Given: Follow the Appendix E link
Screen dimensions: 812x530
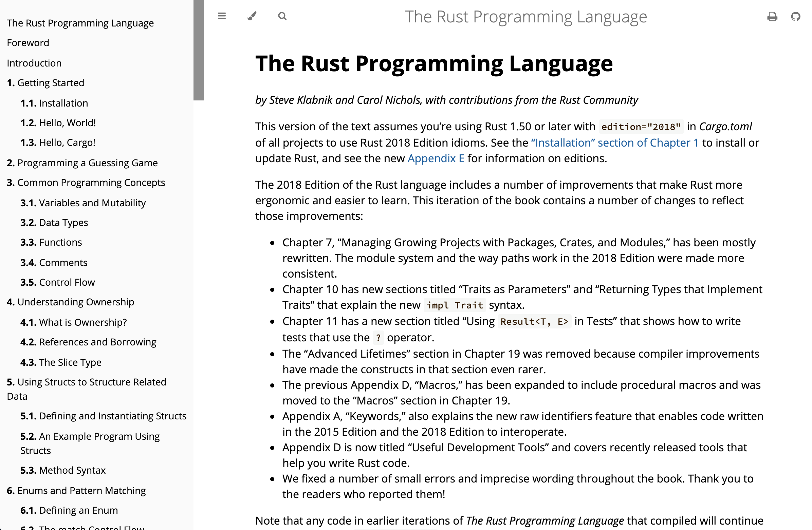Looking at the screenshot, I should [x=436, y=158].
